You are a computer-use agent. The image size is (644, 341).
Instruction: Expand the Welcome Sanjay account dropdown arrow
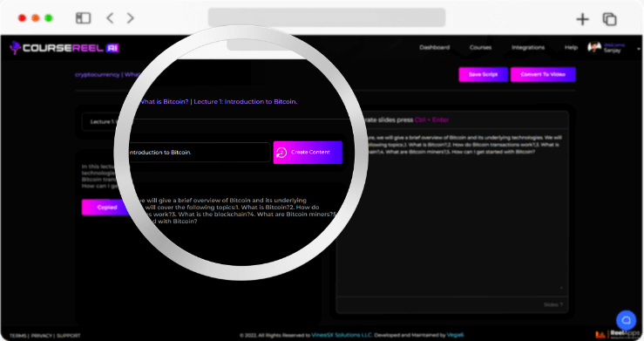[639, 49]
